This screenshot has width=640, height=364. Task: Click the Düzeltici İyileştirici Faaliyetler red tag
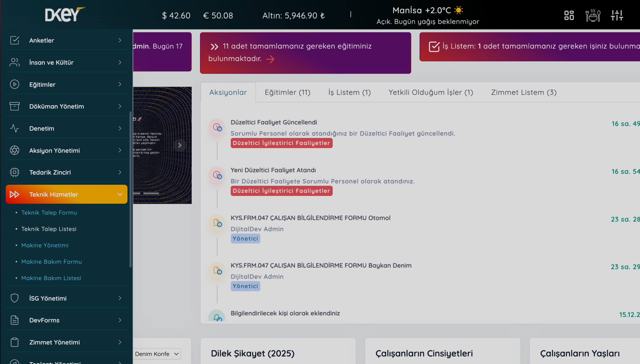coord(281,143)
